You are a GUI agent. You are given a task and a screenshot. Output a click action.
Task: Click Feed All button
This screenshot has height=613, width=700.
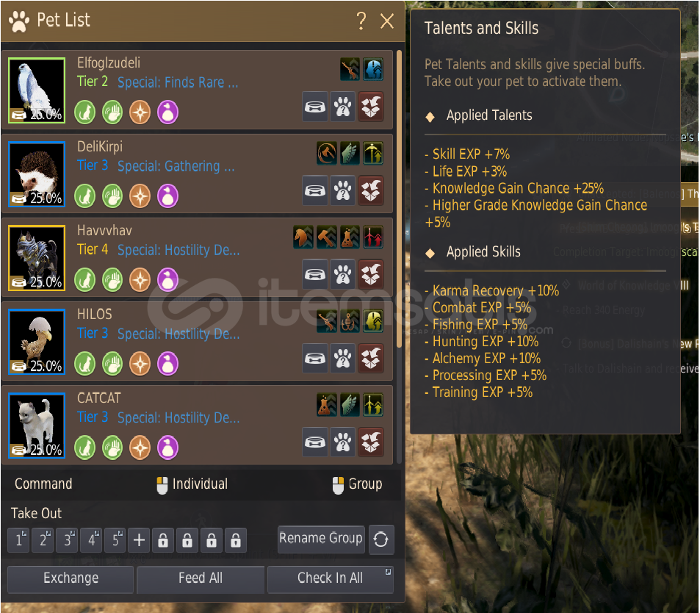point(201,578)
